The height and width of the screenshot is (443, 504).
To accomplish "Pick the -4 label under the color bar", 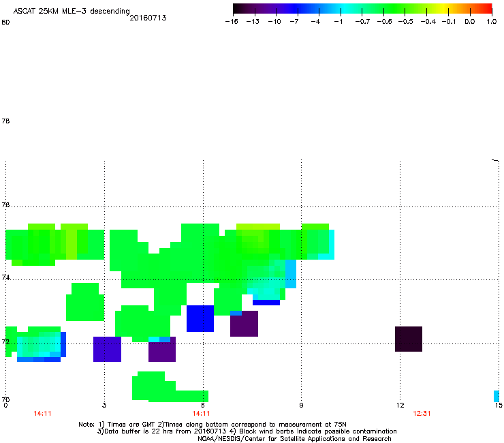I will (x=315, y=22).
